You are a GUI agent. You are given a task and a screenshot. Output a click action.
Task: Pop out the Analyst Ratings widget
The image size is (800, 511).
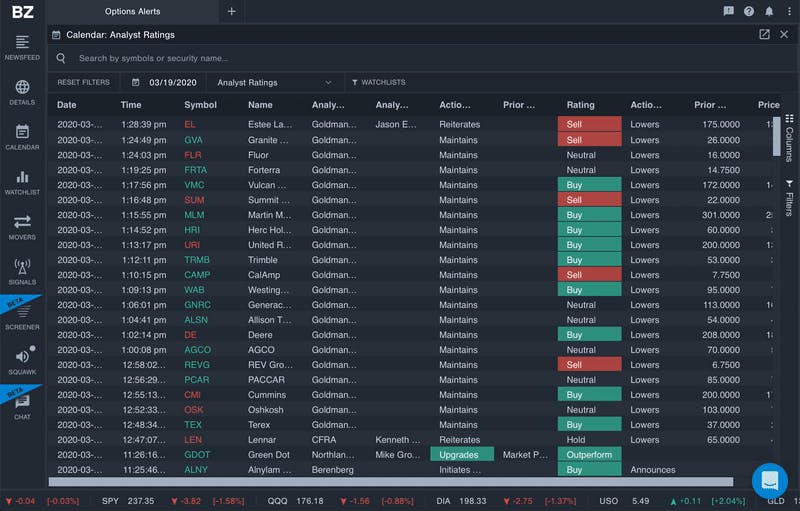tap(764, 35)
